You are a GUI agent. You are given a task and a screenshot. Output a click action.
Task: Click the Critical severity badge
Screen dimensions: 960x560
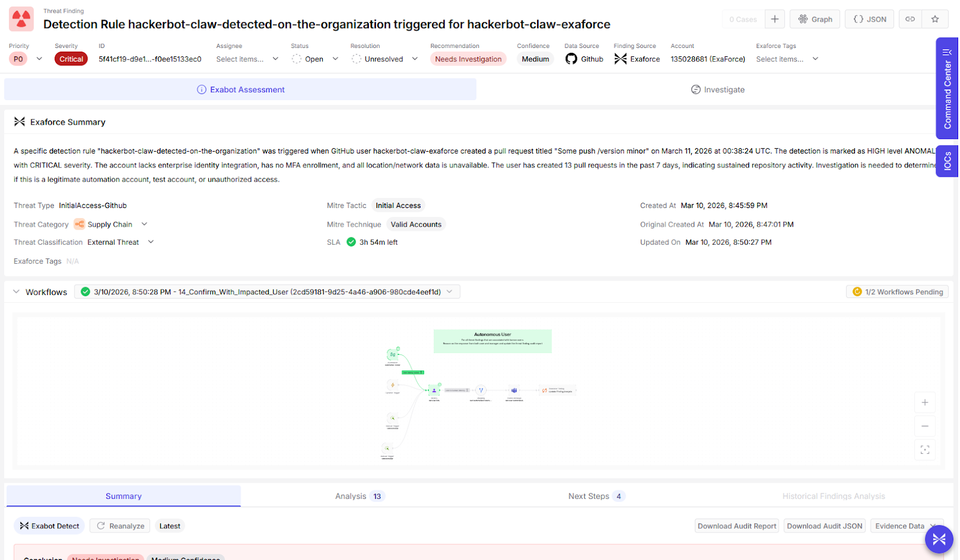pos(71,59)
